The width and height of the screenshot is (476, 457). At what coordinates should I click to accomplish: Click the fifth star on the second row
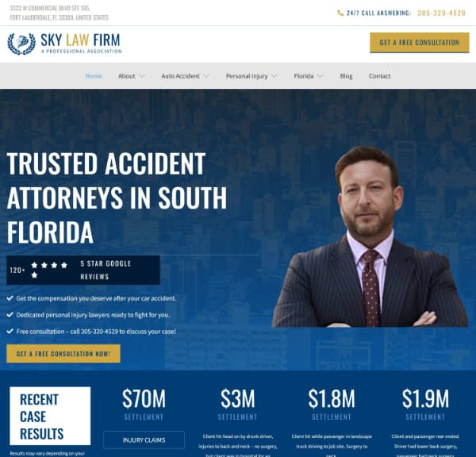pyautogui.click(x=34, y=275)
